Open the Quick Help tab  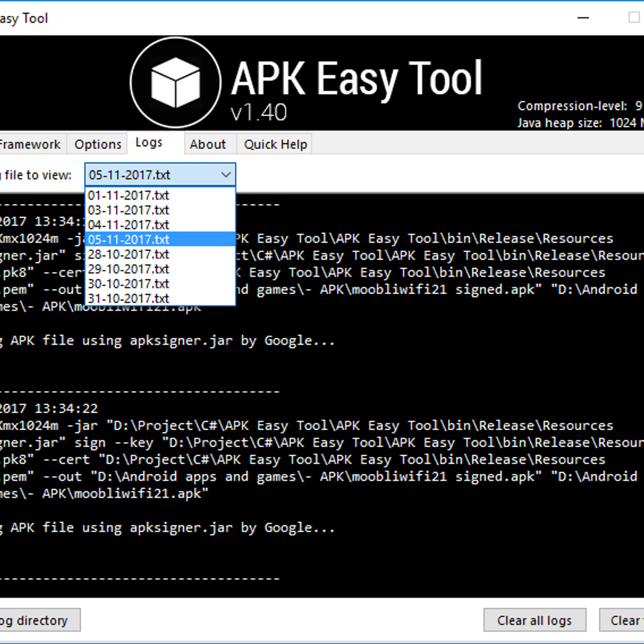(x=275, y=144)
